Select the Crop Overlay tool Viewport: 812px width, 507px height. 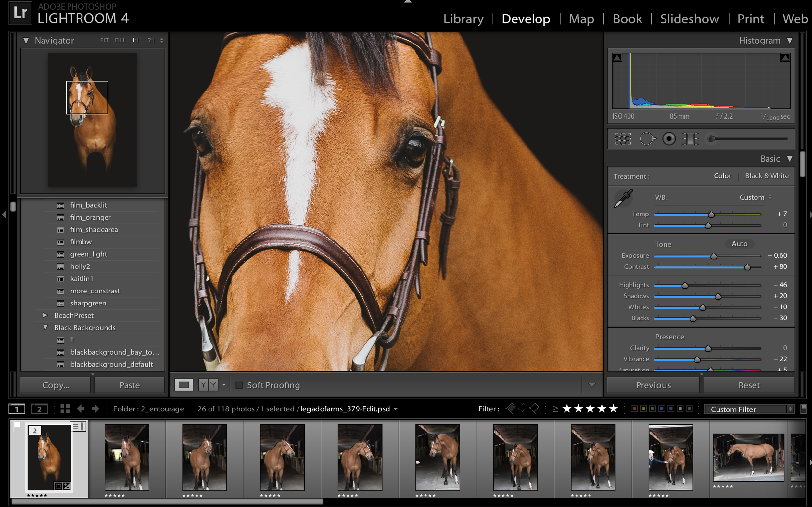click(x=623, y=138)
